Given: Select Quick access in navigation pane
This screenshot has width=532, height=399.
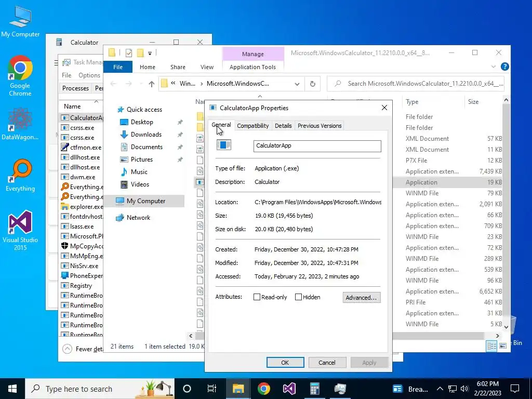Looking at the screenshot, I should click(x=144, y=110).
